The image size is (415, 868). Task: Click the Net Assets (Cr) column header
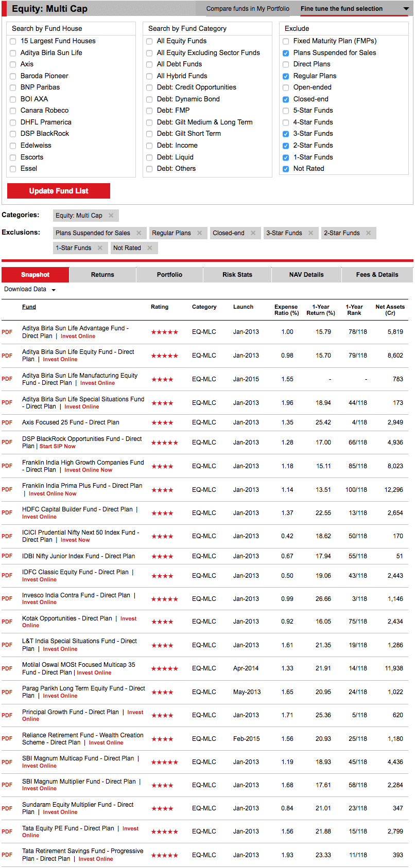click(x=390, y=310)
